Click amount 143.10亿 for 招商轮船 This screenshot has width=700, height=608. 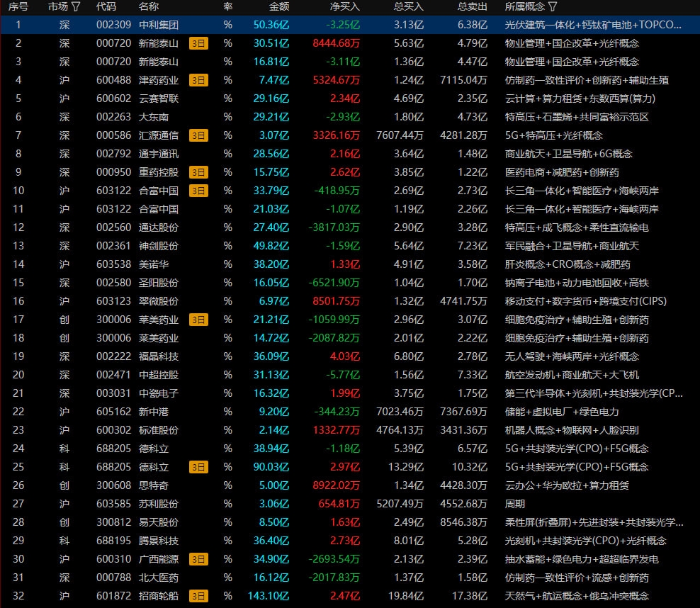[269, 596]
